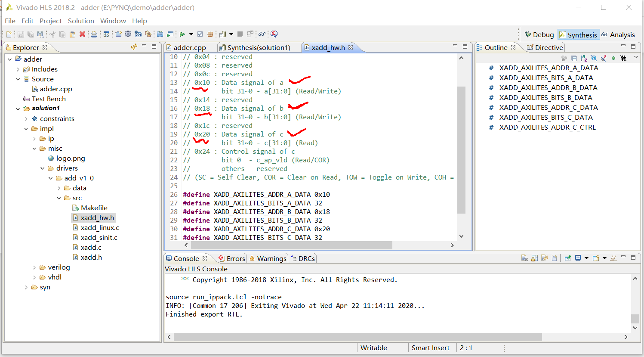The height and width of the screenshot is (357, 644).
Task: Click the Print toolbar icon
Action: [x=94, y=34]
